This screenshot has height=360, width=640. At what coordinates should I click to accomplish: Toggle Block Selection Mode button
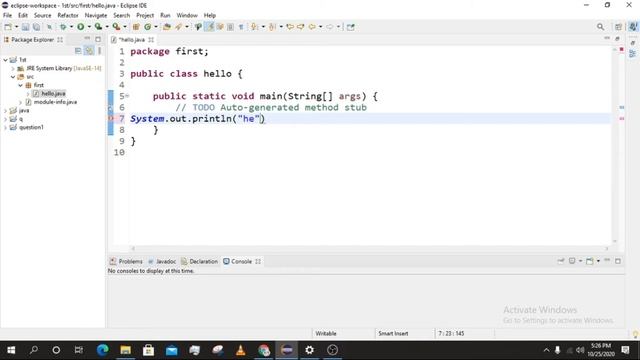tap(231, 27)
